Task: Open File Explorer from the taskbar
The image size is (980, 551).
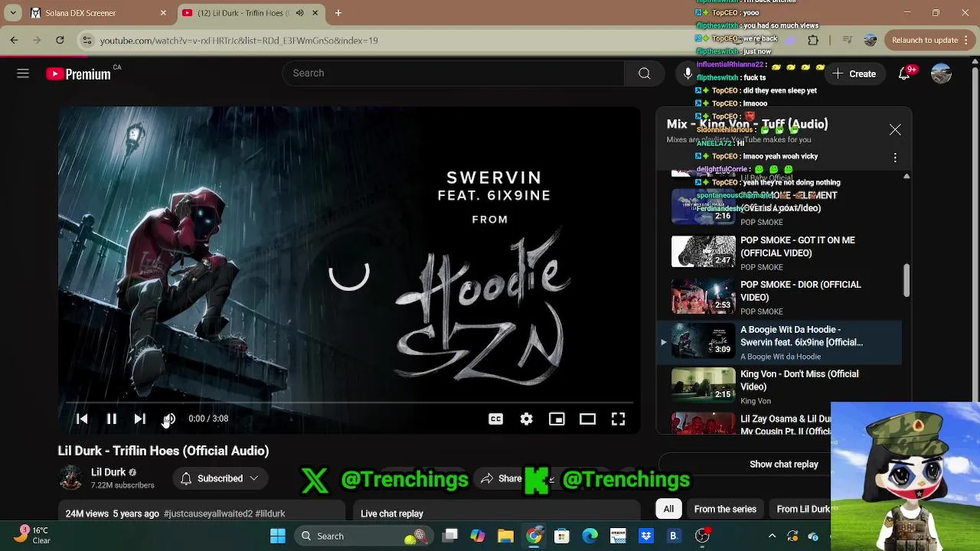Action: (x=505, y=536)
